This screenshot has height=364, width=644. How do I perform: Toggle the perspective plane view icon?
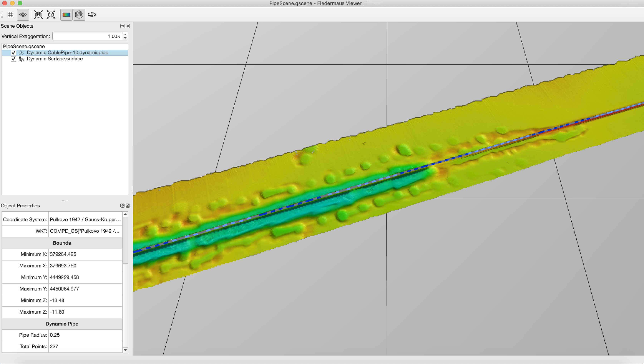point(23,14)
